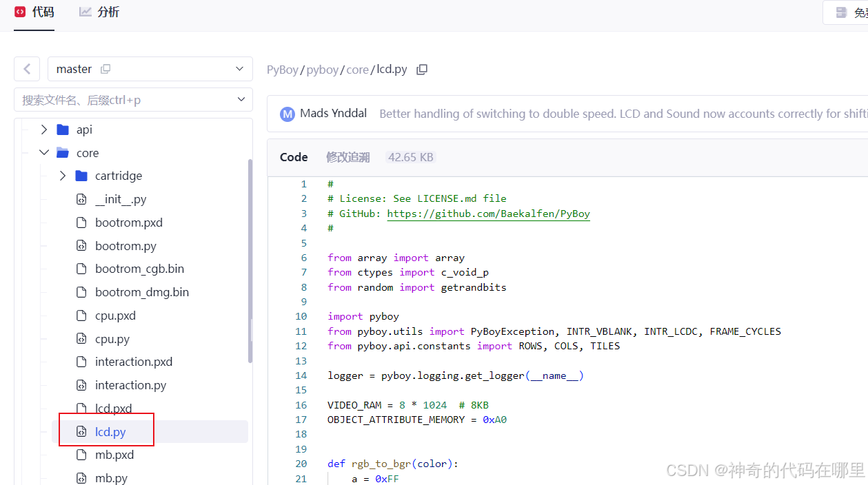Viewport: 868px width, 485px height.
Task: Expand the api folder chevron
Action: (44, 130)
